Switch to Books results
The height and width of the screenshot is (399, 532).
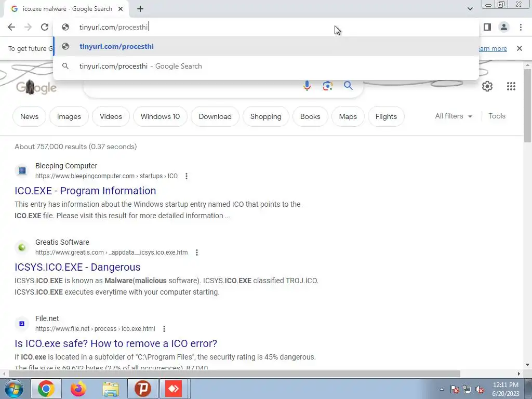(310, 116)
